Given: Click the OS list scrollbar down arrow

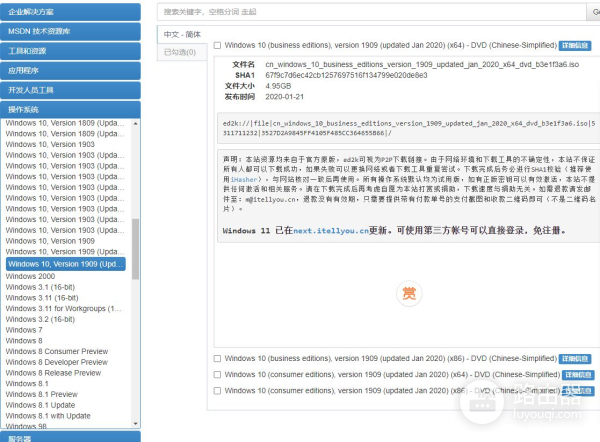Looking at the screenshot, I should pos(135,424).
